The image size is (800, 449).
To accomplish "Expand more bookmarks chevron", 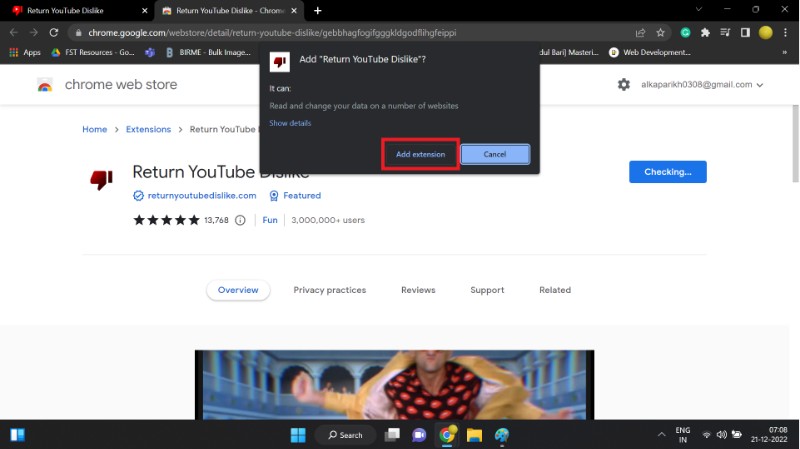I will click(785, 52).
